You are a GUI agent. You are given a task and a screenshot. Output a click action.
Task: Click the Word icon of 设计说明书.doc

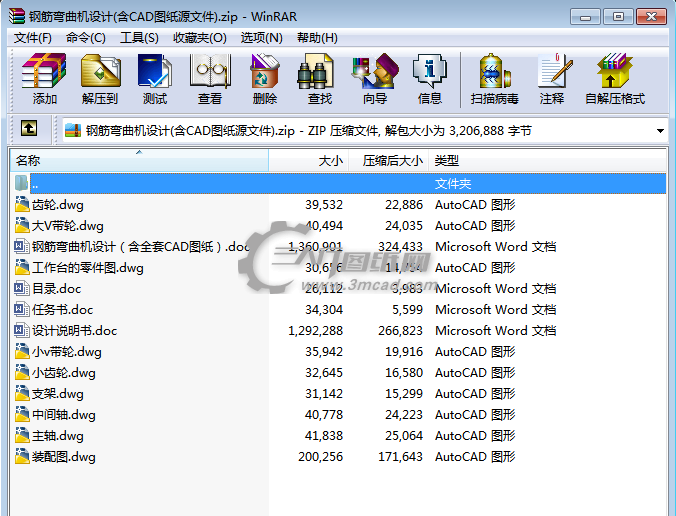(22, 330)
